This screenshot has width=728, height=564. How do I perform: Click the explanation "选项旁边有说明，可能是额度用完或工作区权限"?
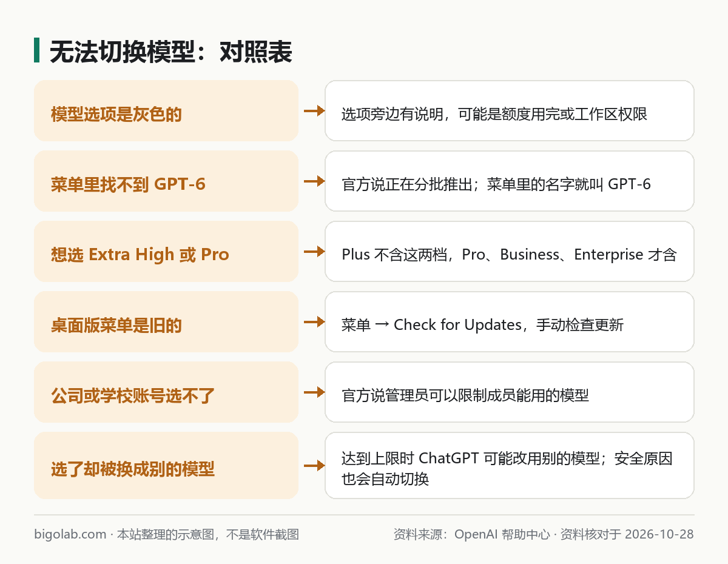(x=494, y=114)
